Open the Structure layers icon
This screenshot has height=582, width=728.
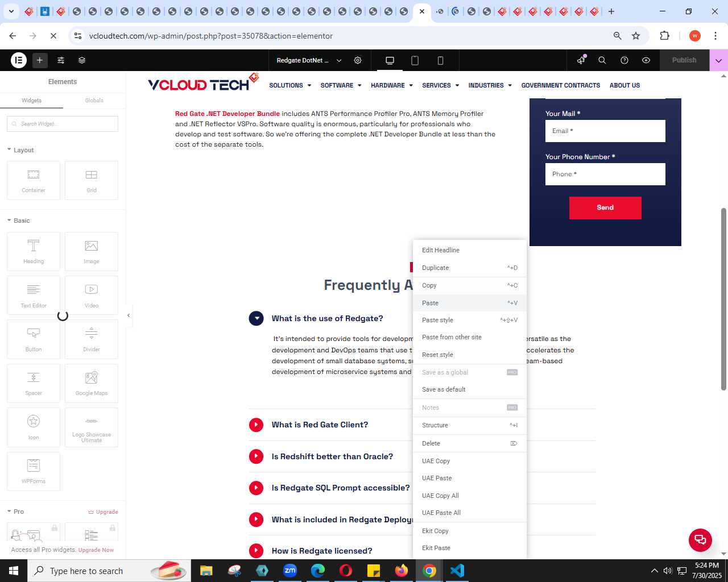pos(82,60)
